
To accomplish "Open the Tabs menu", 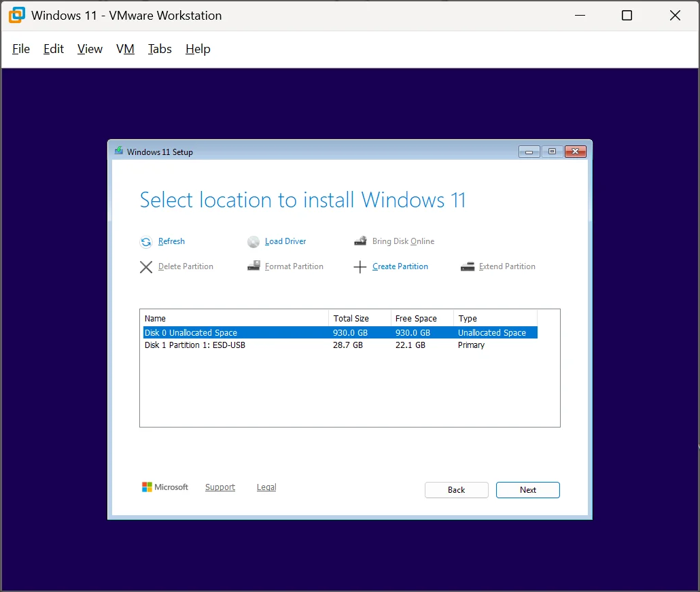I will [160, 49].
